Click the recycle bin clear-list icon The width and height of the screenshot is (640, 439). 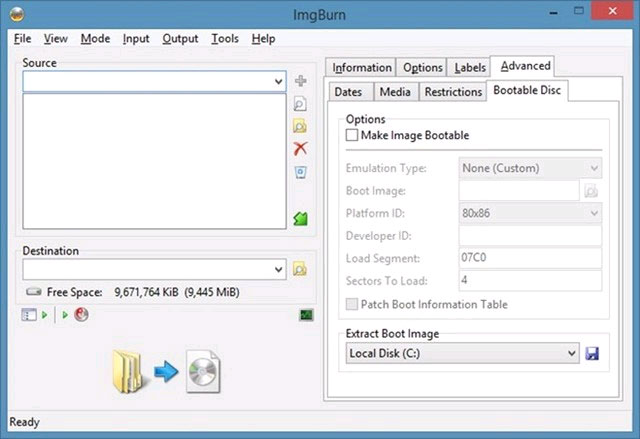tap(300, 172)
